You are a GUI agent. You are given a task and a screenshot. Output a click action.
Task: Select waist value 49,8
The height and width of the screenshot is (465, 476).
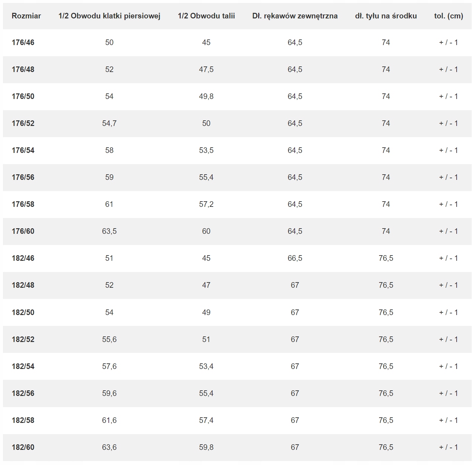[206, 96]
